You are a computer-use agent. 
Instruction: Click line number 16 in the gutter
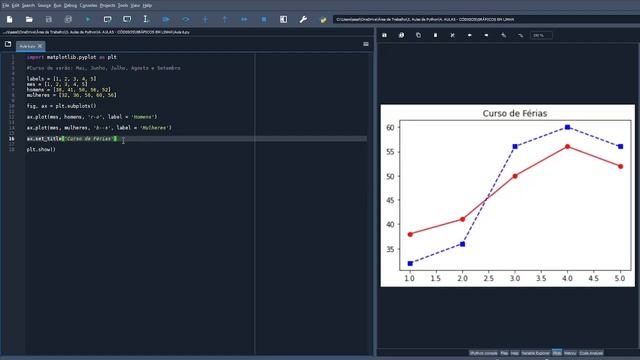click(12, 139)
